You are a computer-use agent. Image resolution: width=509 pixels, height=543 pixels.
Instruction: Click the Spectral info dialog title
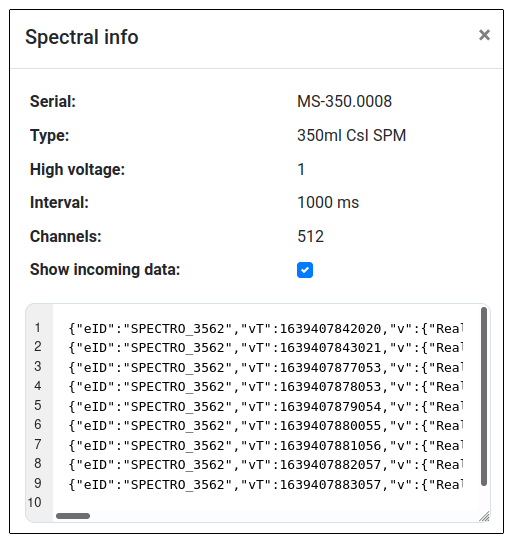(x=82, y=37)
